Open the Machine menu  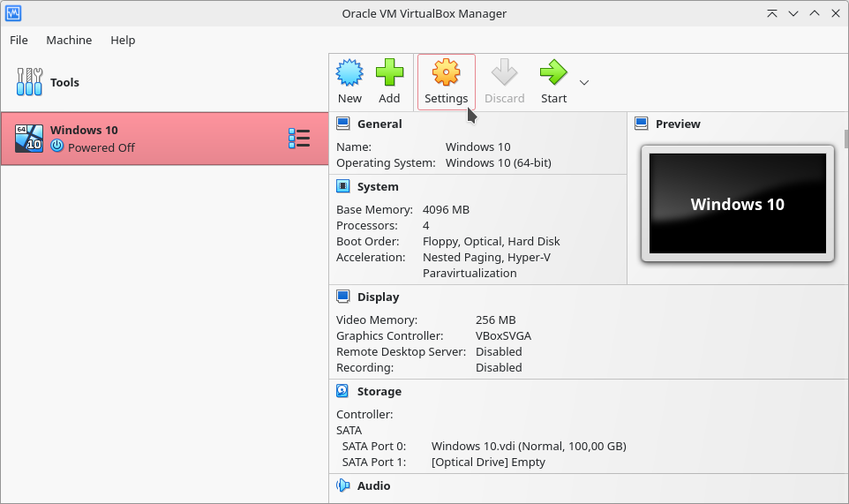pos(69,40)
